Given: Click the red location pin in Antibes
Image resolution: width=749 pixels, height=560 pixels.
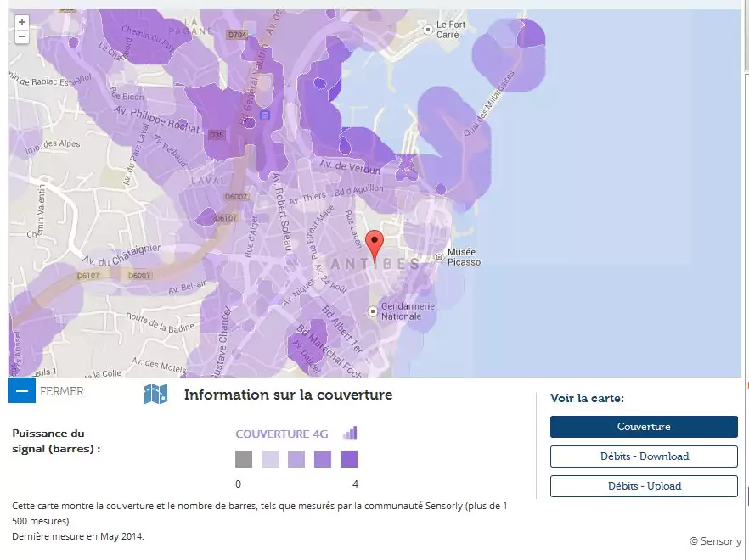Looking at the screenshot, I should 374,244.
